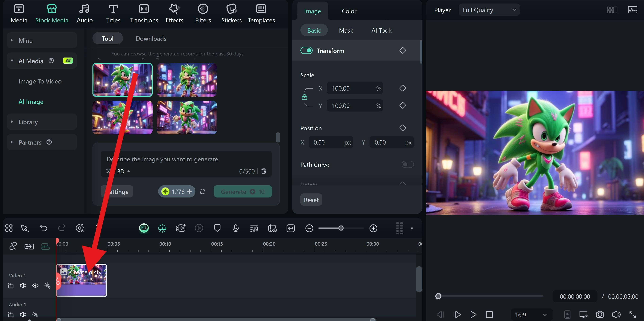Switch to the Downloads tab
This screenshot has width=644, height=321.
point(151,39)
